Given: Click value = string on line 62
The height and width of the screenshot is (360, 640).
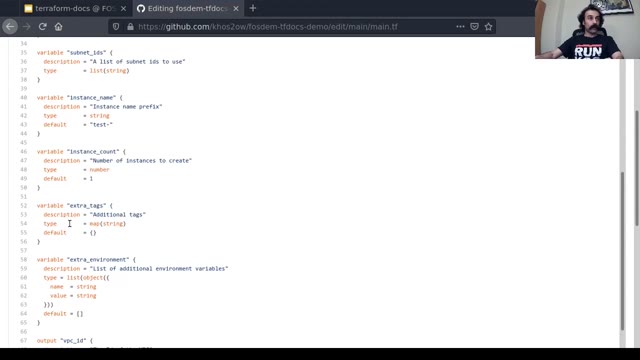Looking at the screenshot, I should (73, 296).
